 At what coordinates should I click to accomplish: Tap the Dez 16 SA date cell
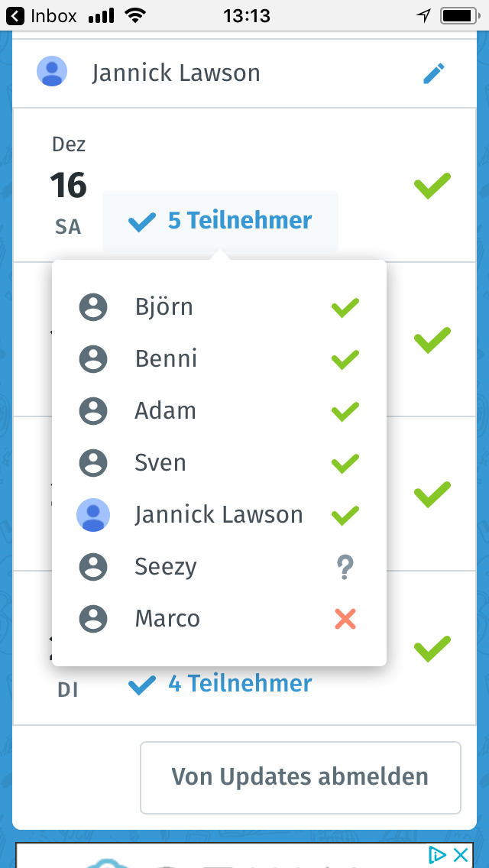coord(69,185)
